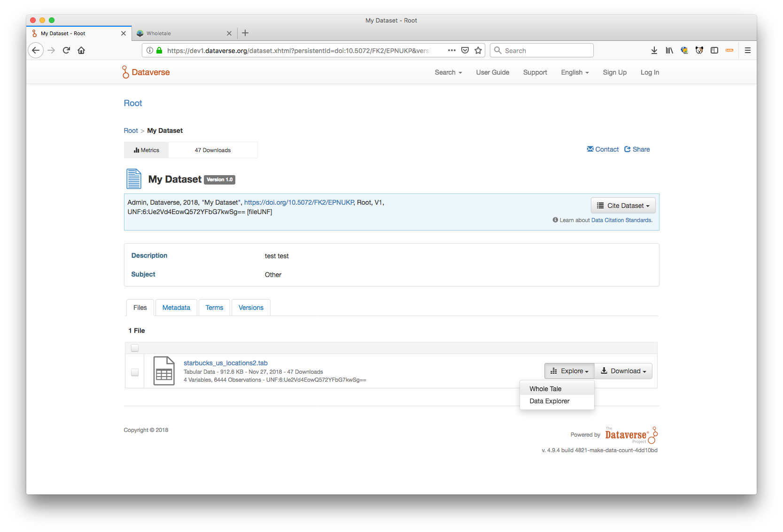783x532 pixels.
Task: Switch to the Versions tab
Action: tap(251, 308)
